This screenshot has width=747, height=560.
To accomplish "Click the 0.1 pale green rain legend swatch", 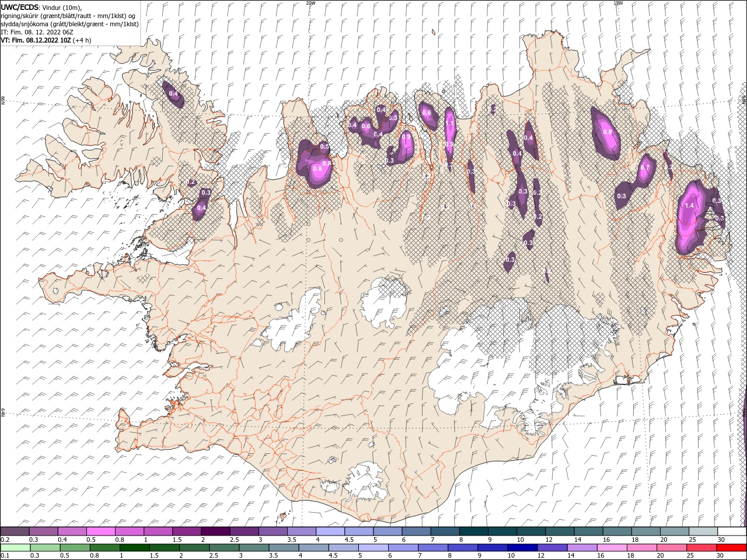I will click(15, 548).
